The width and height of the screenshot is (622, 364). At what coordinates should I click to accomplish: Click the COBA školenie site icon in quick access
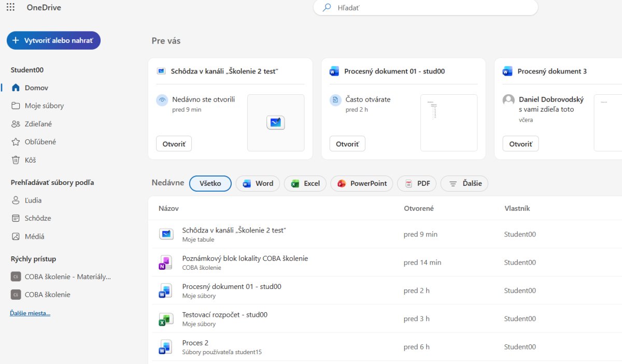(16, 295)
